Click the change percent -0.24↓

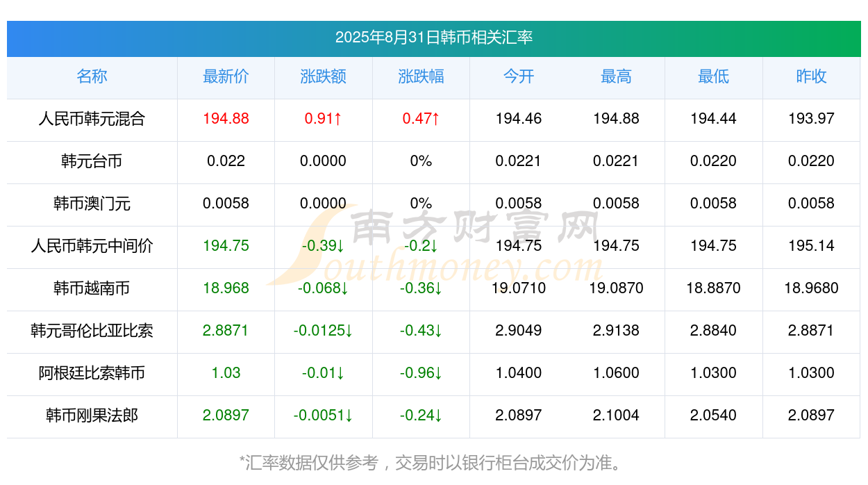click(x=421, y=416)
